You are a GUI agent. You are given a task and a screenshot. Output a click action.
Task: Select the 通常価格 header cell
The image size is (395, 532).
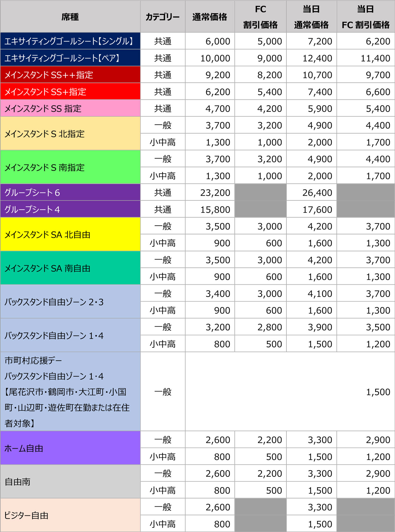pos(210,17)
